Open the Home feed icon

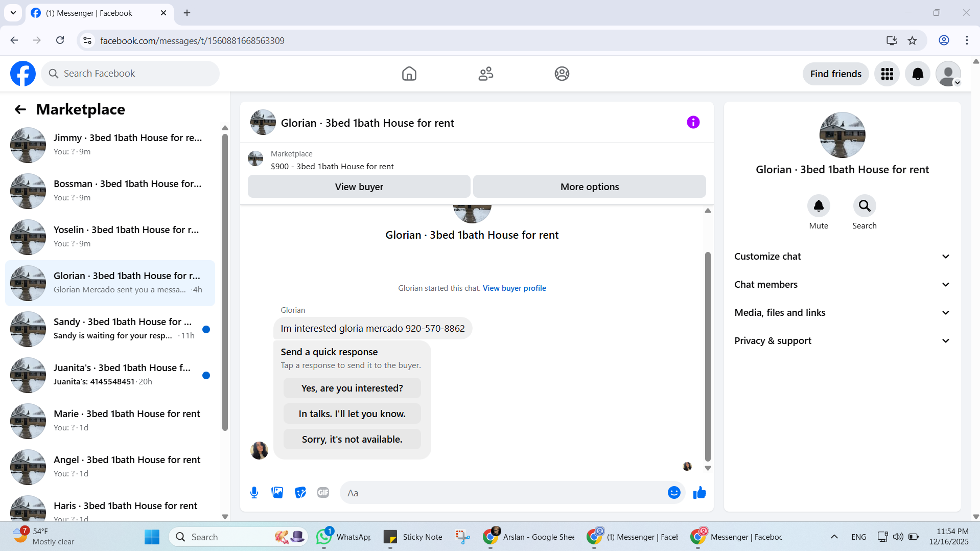409,74
